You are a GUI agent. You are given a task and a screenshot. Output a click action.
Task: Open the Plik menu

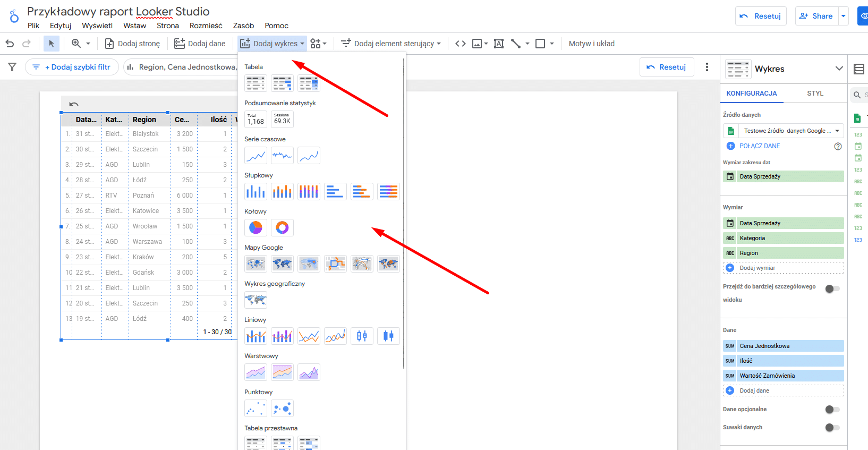33,26
